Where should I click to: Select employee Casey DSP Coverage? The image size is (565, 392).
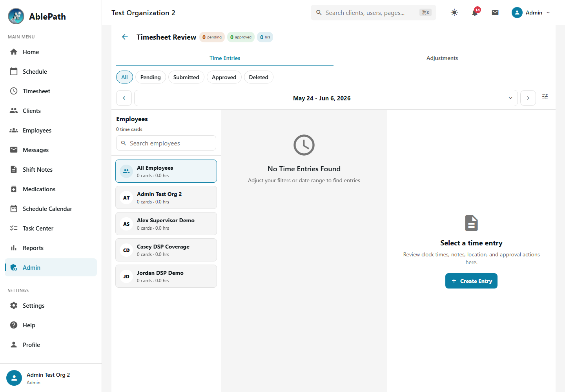[166, 250]
